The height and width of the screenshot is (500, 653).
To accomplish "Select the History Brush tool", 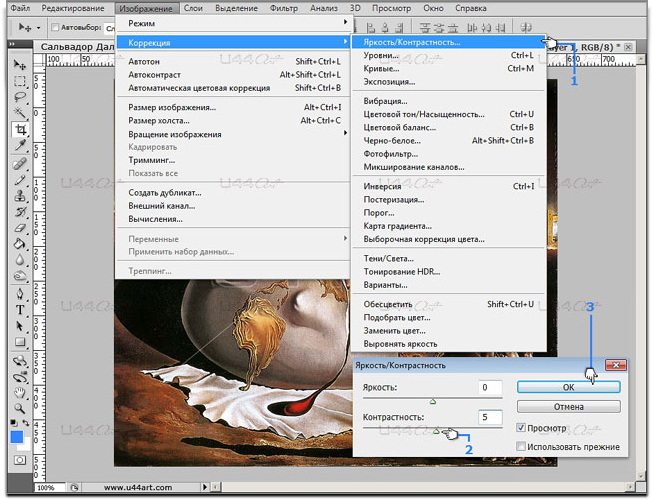I will [x=20, y=212].
